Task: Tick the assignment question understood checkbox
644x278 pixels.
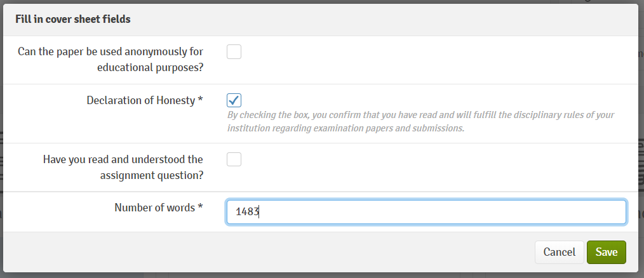Action: tap(234, 159)
